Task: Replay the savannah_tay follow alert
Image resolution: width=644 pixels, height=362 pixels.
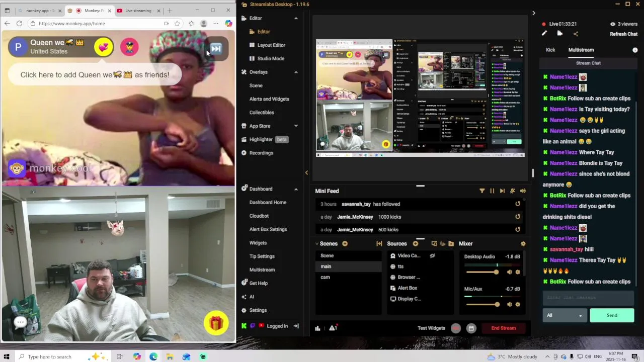Action: coord(518,204)
